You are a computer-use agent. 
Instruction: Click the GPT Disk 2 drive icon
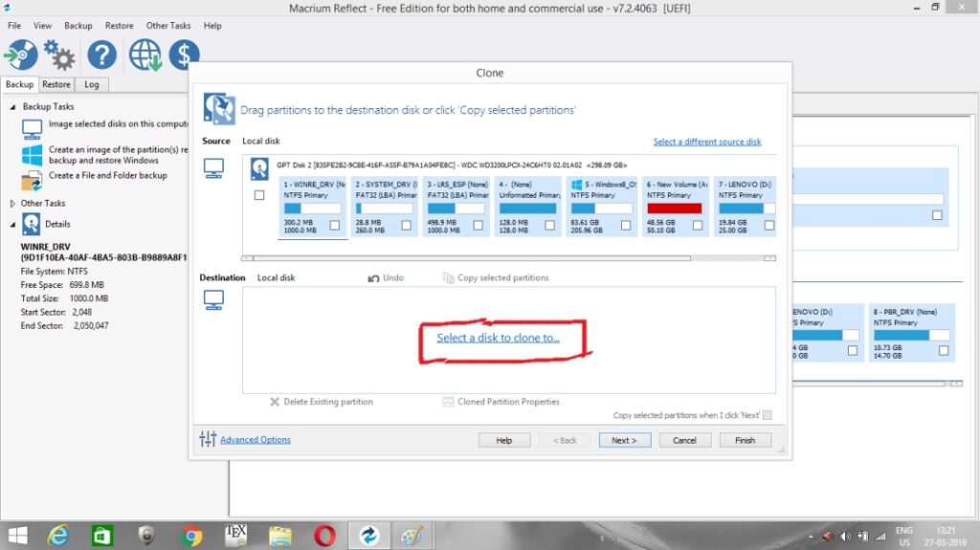[x=259, y=168]
